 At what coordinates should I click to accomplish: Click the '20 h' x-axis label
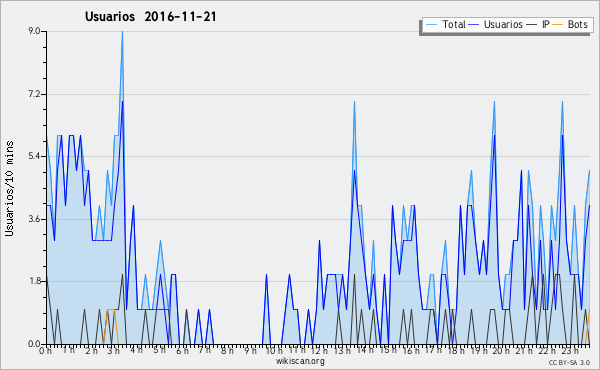coord(501,350)
